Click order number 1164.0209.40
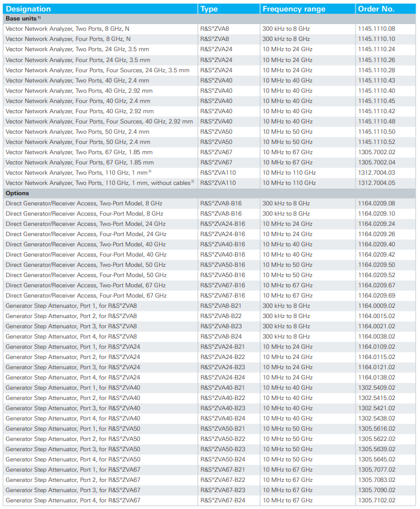The width and height of the screenshot is (420, 509). tap(377, 245)
